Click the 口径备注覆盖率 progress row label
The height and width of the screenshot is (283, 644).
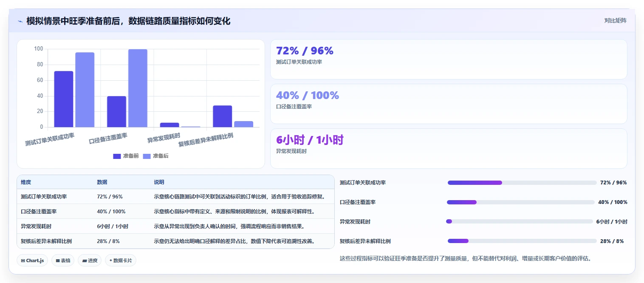coord(358,202)
